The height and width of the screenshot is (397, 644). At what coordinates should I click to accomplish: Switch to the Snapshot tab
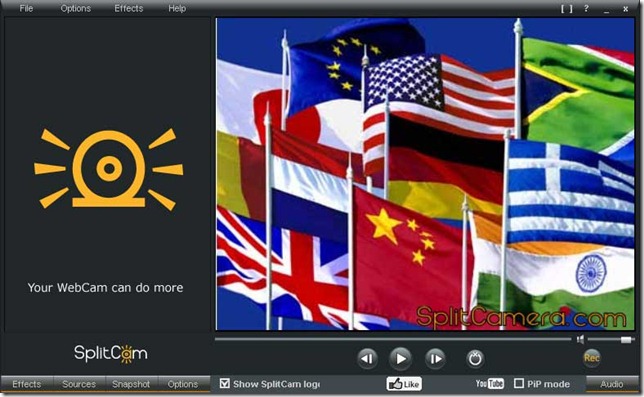click(131, 384)
